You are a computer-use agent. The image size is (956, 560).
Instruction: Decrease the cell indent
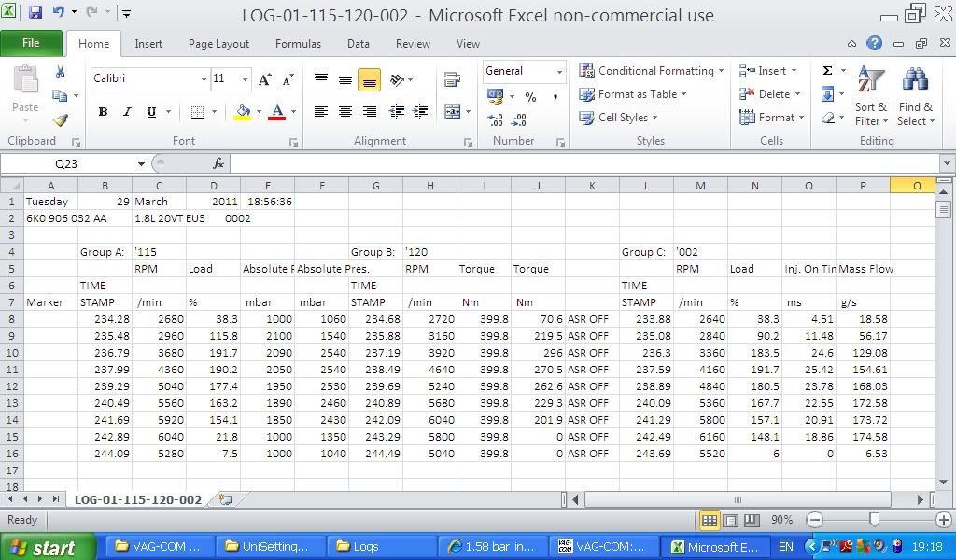(x=396, y=111)
